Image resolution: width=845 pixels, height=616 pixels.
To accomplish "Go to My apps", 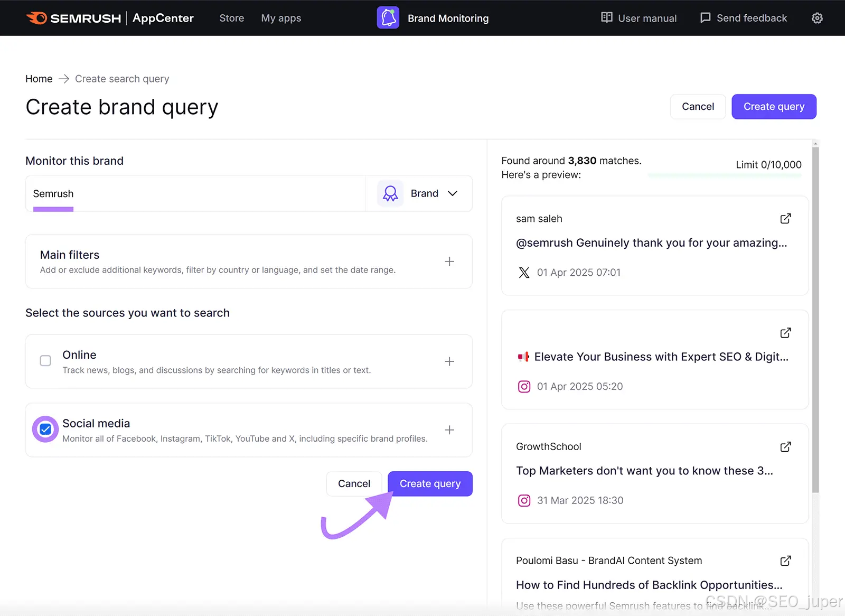I will click(x=281, y=18).
